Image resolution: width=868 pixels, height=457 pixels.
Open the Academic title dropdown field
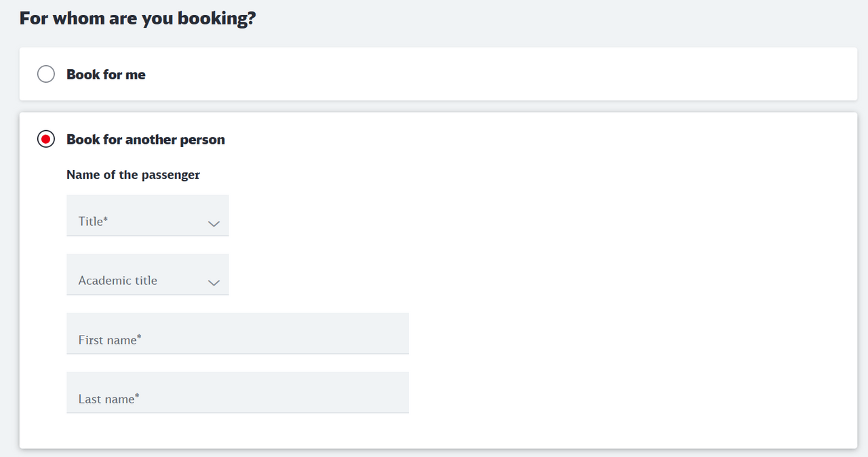pos(148,275)
